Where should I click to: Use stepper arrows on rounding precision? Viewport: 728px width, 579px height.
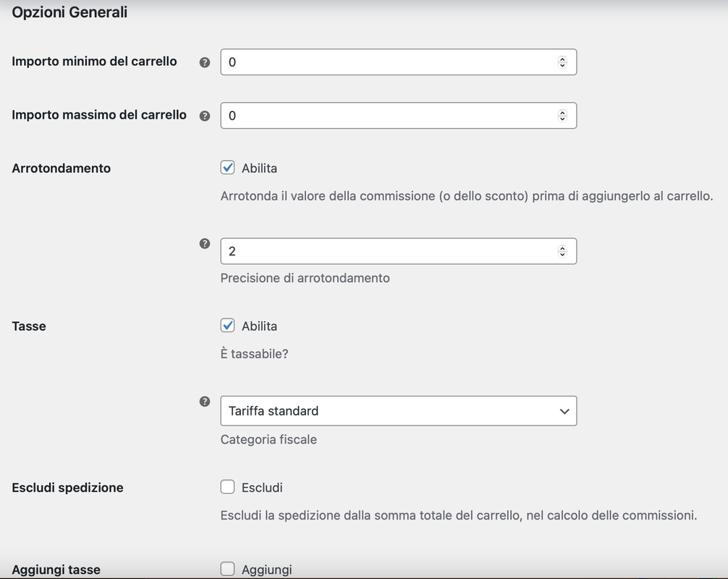point(562,251)
